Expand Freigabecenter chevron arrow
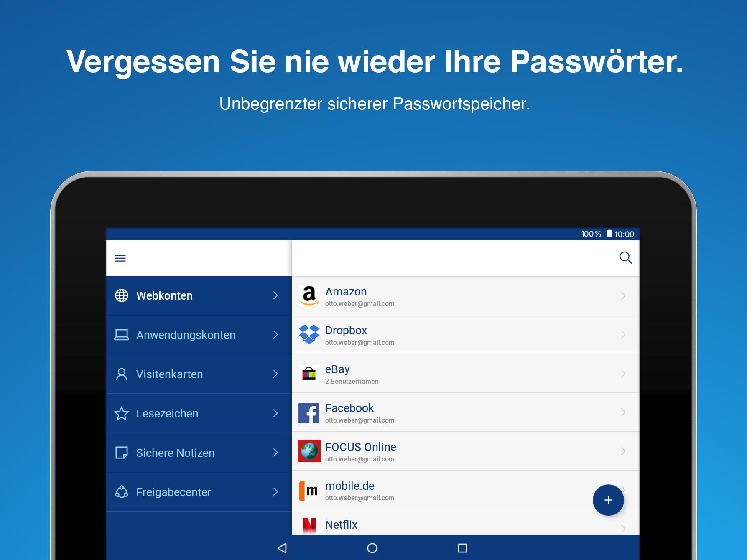This screenshot has width=747, height=560. click(275, 492)
